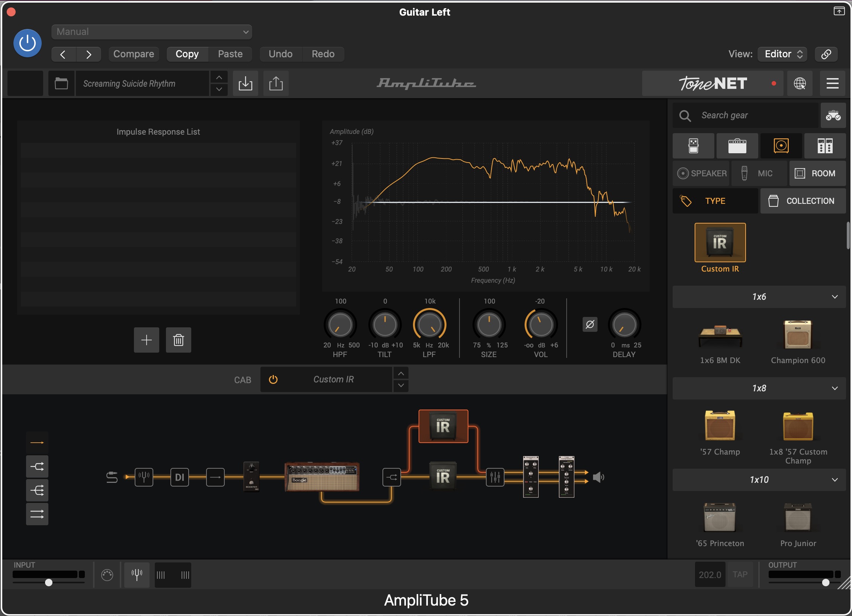Go to next preset arrow
The image size is (852, 616).
(89, 54)
